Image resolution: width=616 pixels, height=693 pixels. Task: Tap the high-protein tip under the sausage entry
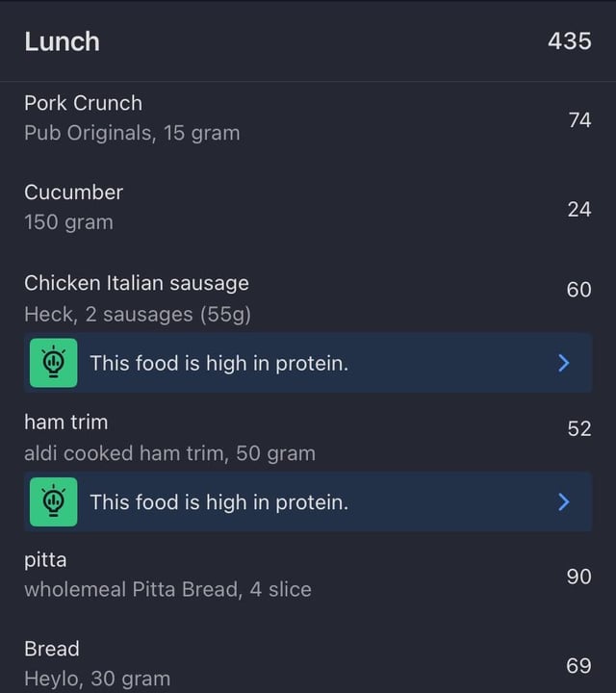(x=308, y=363)
